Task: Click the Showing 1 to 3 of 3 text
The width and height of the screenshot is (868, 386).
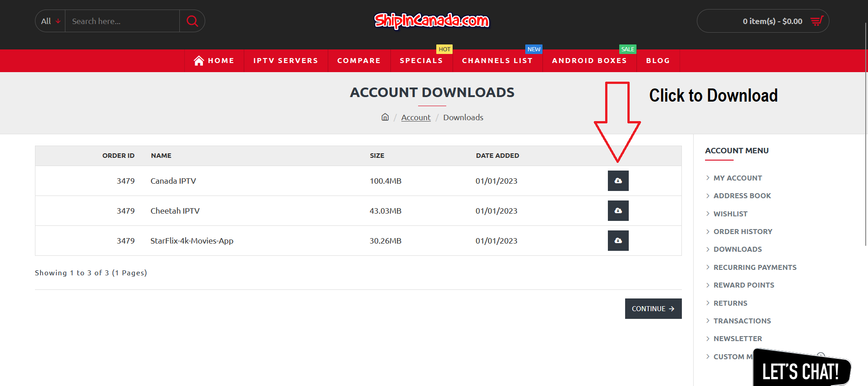Action: 91,273
